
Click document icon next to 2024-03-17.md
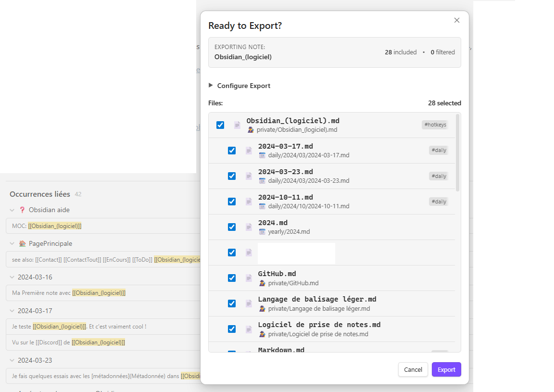pyautogui.click(x=249, y=151)
